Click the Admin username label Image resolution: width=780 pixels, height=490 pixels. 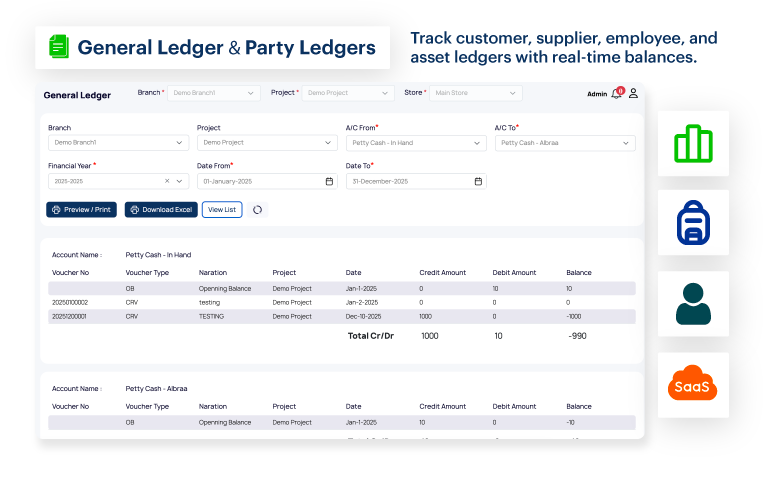[597, 94]
